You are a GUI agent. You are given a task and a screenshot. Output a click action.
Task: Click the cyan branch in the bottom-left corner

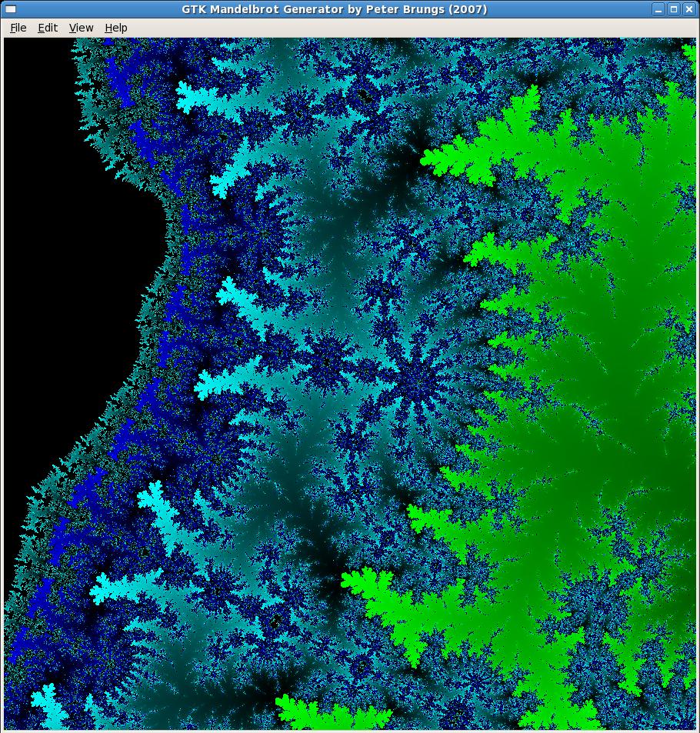[48, 704]
